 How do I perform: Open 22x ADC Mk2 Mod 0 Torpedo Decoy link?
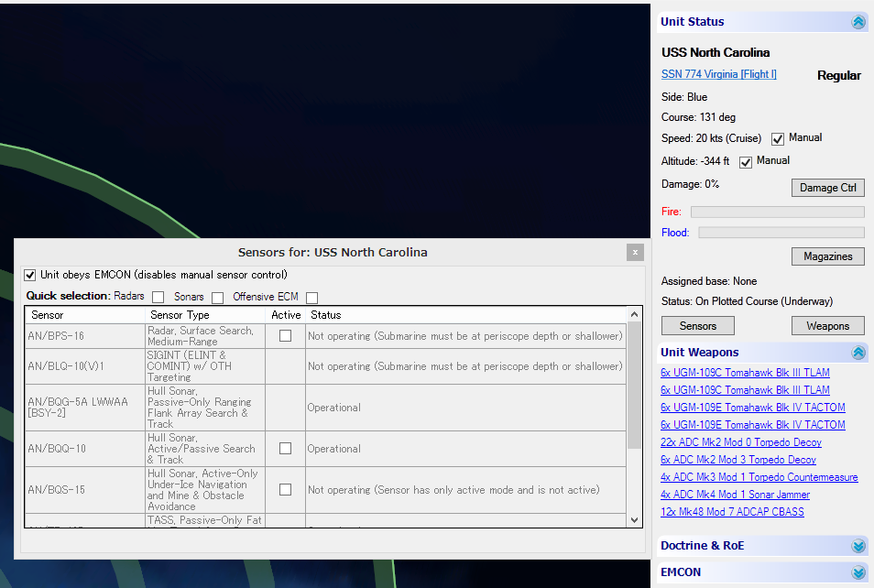click(741, 442)
